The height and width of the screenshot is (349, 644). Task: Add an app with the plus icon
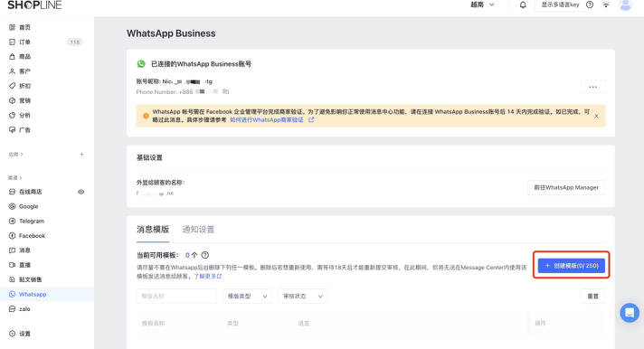pyautogui.click(x=81, y=155)
